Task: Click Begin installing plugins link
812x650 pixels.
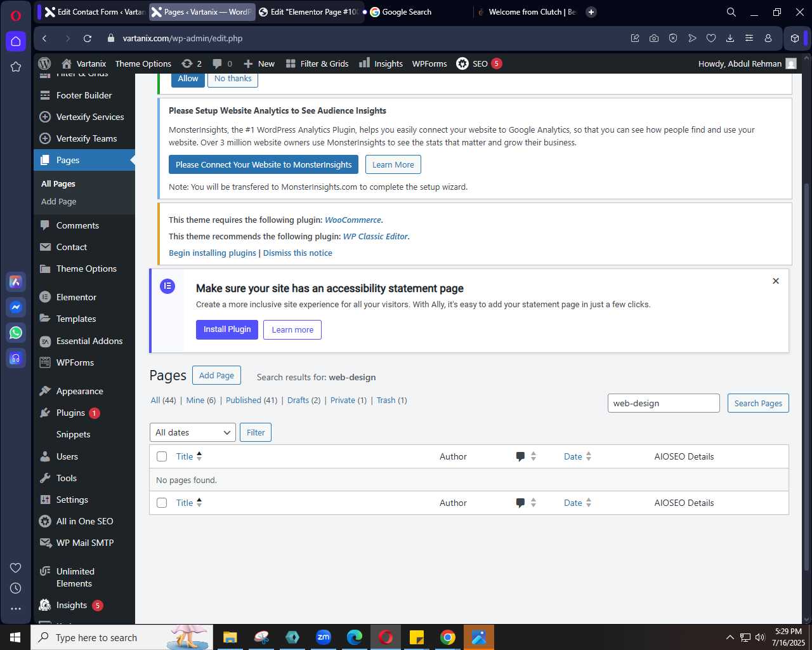Action: [213, 253]
